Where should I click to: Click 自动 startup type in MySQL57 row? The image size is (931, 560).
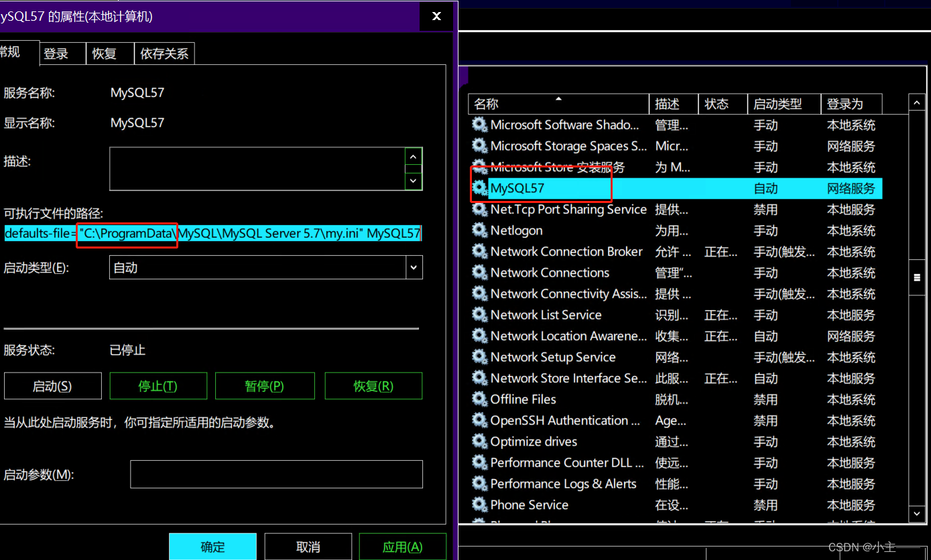coord(765,188)
